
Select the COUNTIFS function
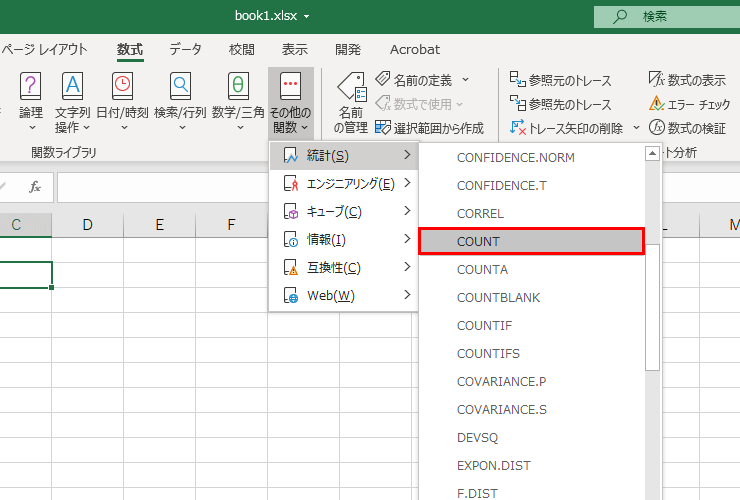click(x=531, y=354)
